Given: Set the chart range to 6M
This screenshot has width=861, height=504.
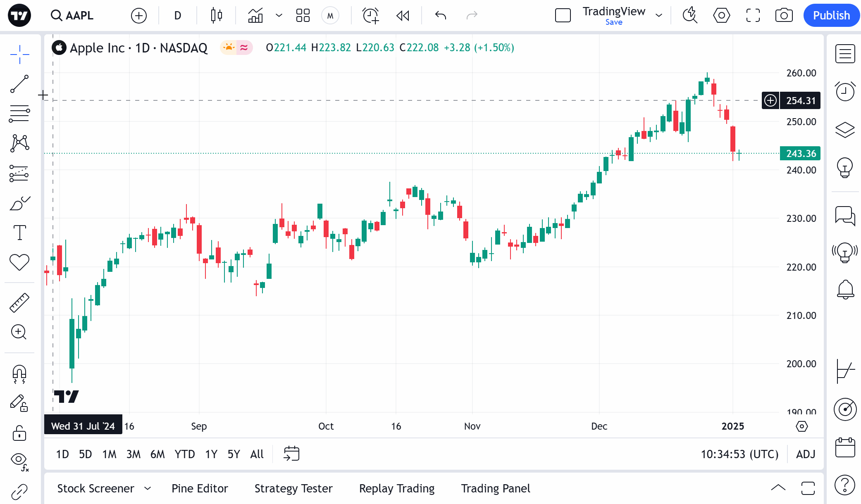Looking at the screenshot, I should [x=157, y=454].
